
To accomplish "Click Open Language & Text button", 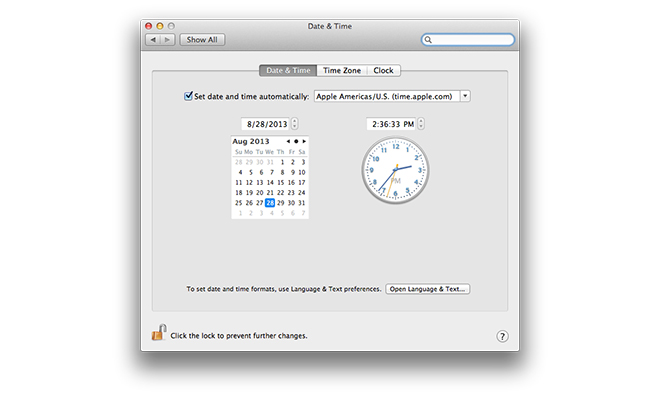I will (x=428, y=289).
